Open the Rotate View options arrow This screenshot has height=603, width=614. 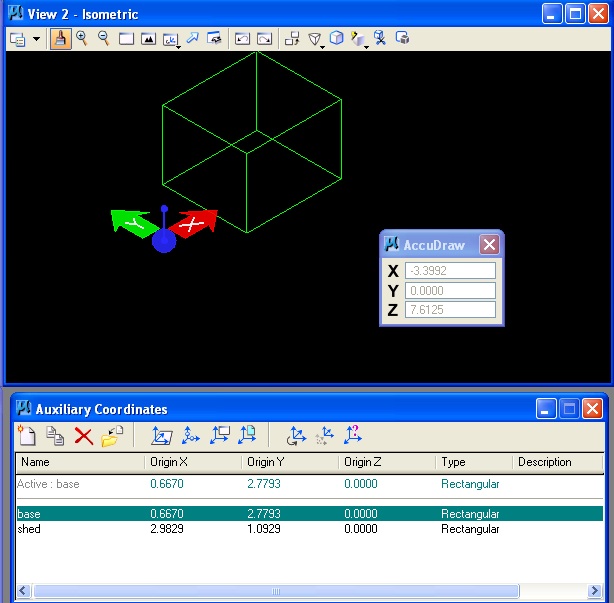click(x=179, y=47)
